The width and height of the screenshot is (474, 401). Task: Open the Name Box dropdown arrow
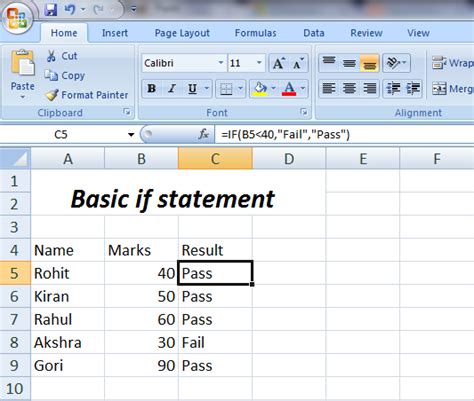click(131, 135)
